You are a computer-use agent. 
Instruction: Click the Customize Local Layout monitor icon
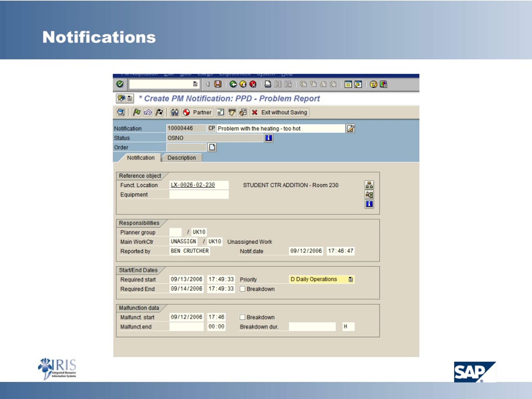[x=383, y=84]
